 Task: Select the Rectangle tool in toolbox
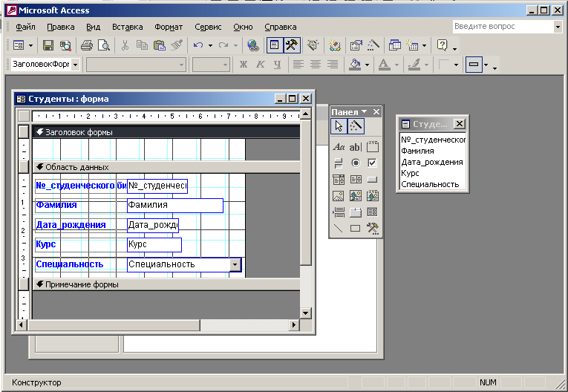point(356,228)
